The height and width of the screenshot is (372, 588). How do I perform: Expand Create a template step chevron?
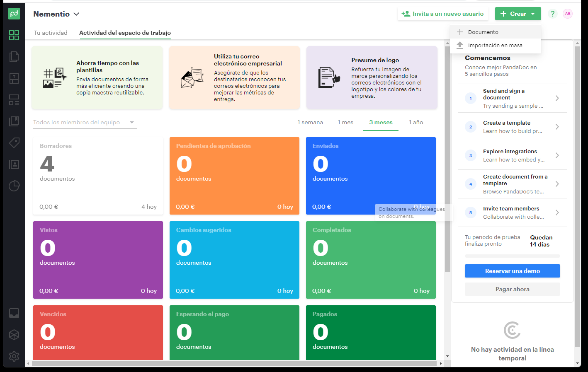[557, 127]
